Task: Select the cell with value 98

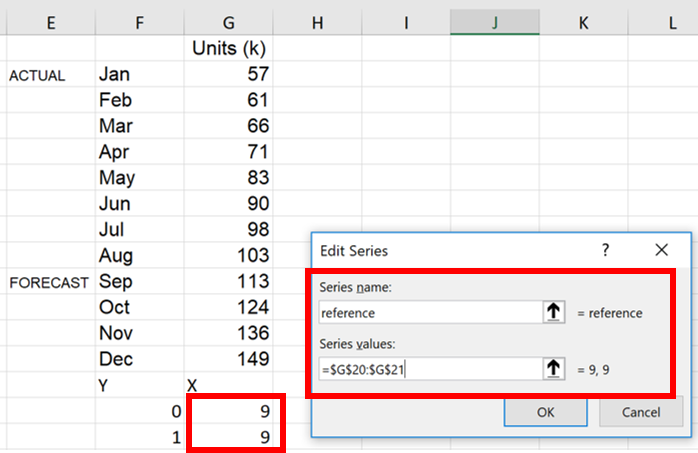Action: (x=228, y=230)
